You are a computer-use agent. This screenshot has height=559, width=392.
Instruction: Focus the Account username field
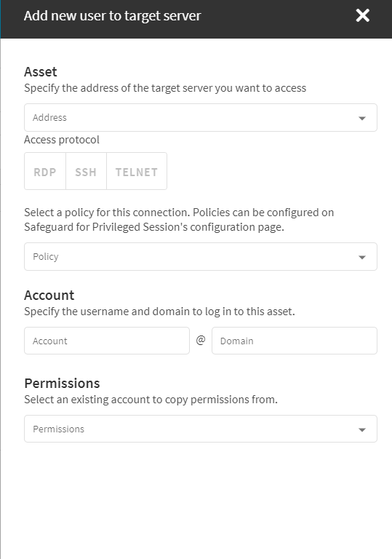pos(107,341)
